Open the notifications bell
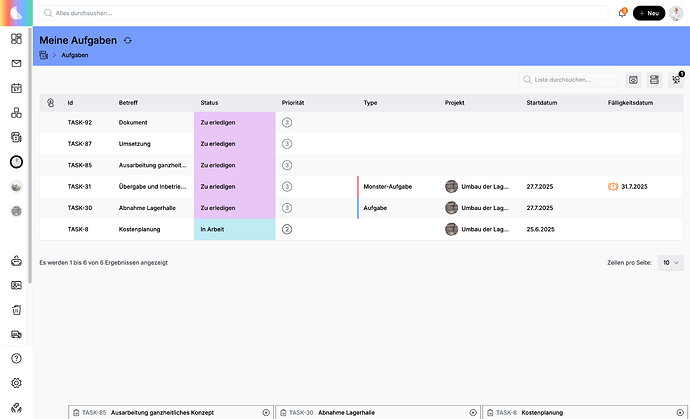Screen dimensions: 690x419 coord(622,13)
